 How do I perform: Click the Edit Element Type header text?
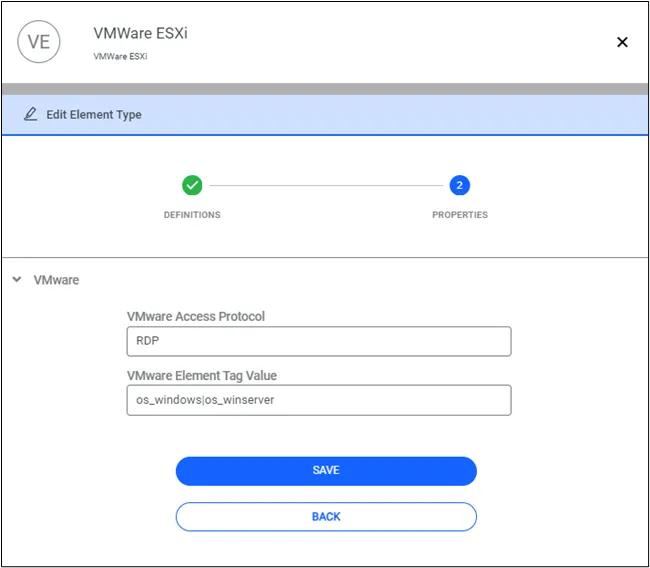tap(94, 114)
